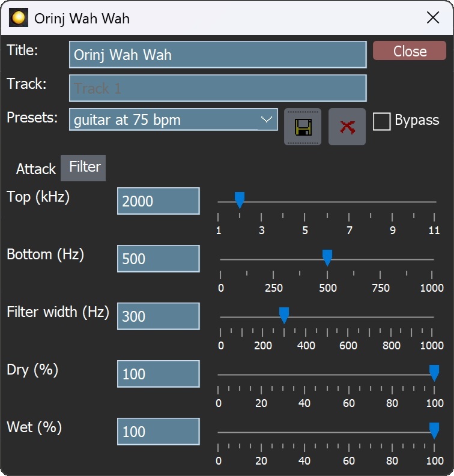The image size is (454, 476).
Task: Click the Bottom (Hz) slider handle
Action: [x=327, y=258]
